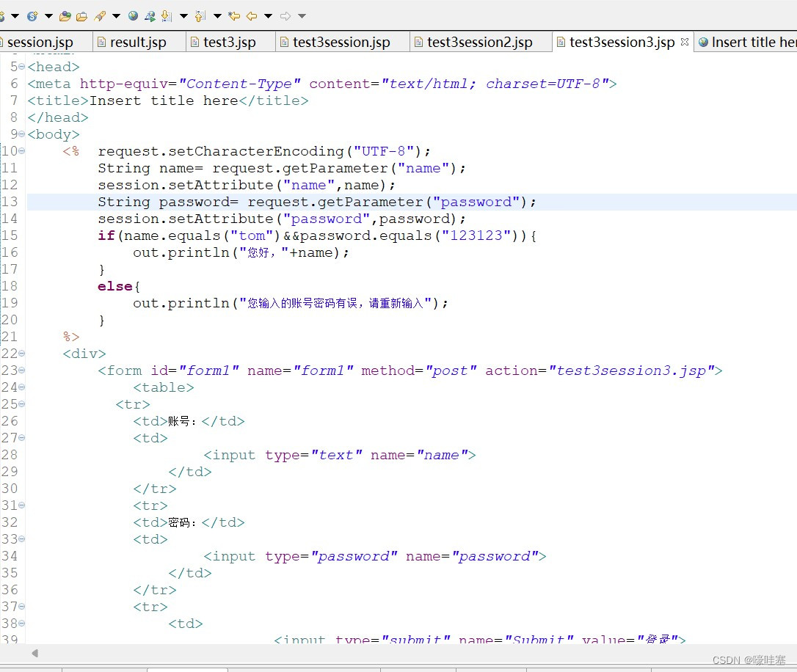This screenshot has width=797, height=672.
Task: Click the Last Edit Location icon
Action: click(x=234, y=16)
